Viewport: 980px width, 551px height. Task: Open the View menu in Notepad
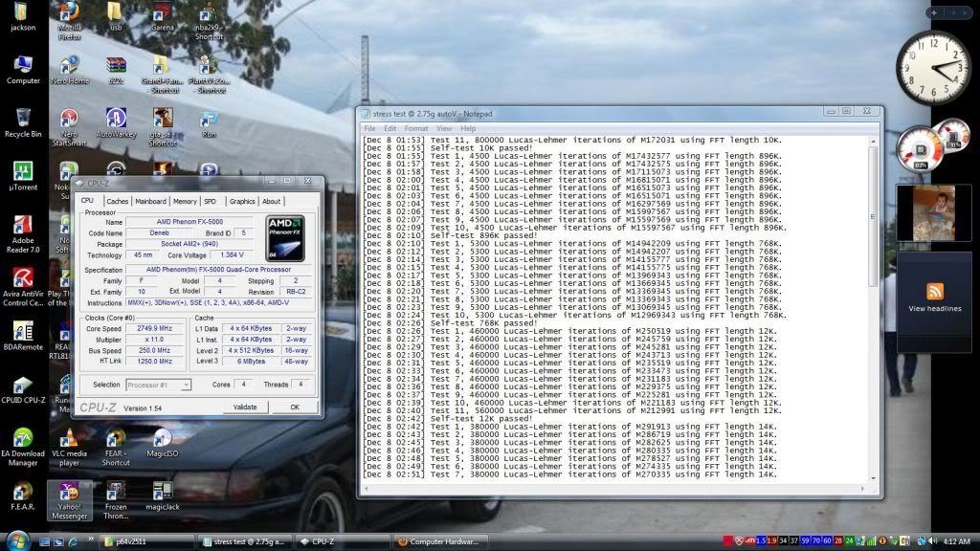pos(444,129)
